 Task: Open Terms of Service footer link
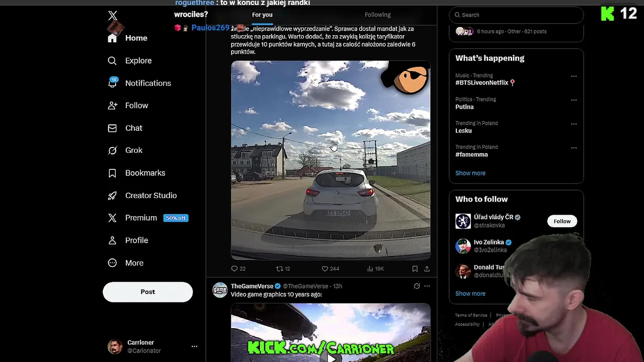coord(471,315)
